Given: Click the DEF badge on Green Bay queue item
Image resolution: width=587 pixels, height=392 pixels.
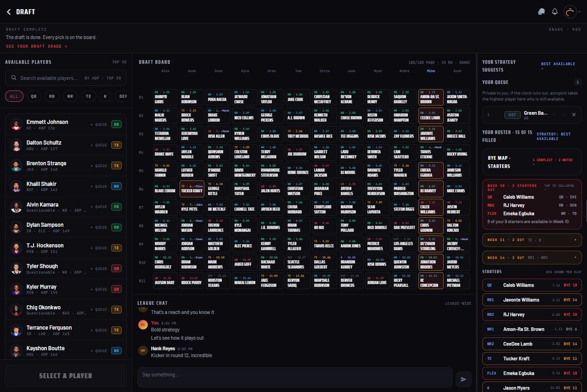Looking at the screenshot, I should pyautogui.click(x=513, y=115).
